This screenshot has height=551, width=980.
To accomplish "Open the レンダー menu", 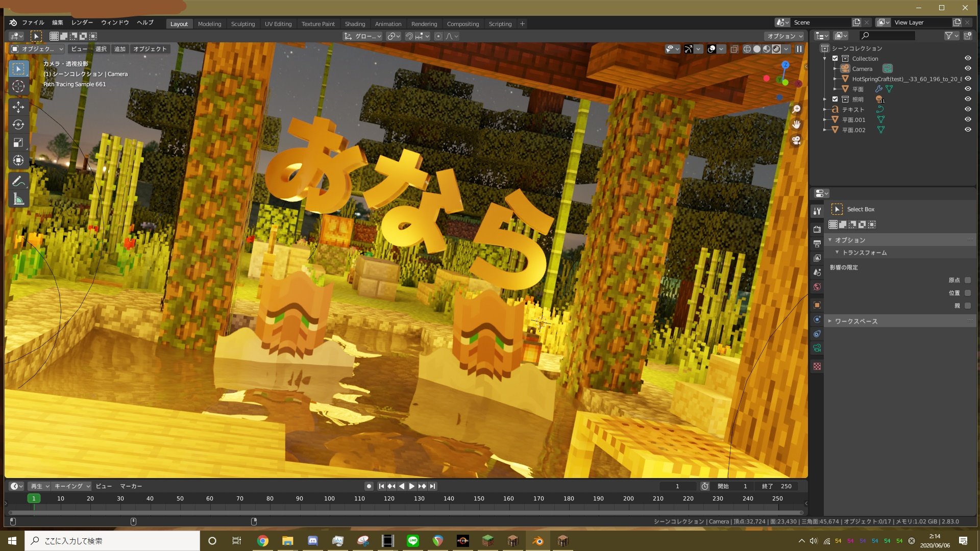I will (x=82, y=22).
